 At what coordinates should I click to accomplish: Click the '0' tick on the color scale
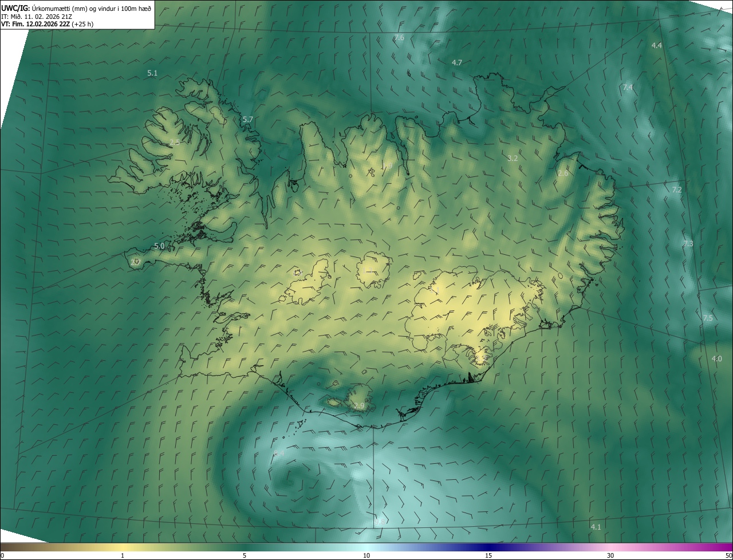pyautogui.click(x=2, y=555)
